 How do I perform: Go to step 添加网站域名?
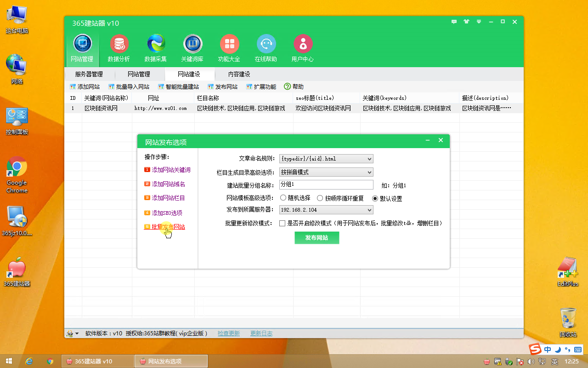coord(165,184)
